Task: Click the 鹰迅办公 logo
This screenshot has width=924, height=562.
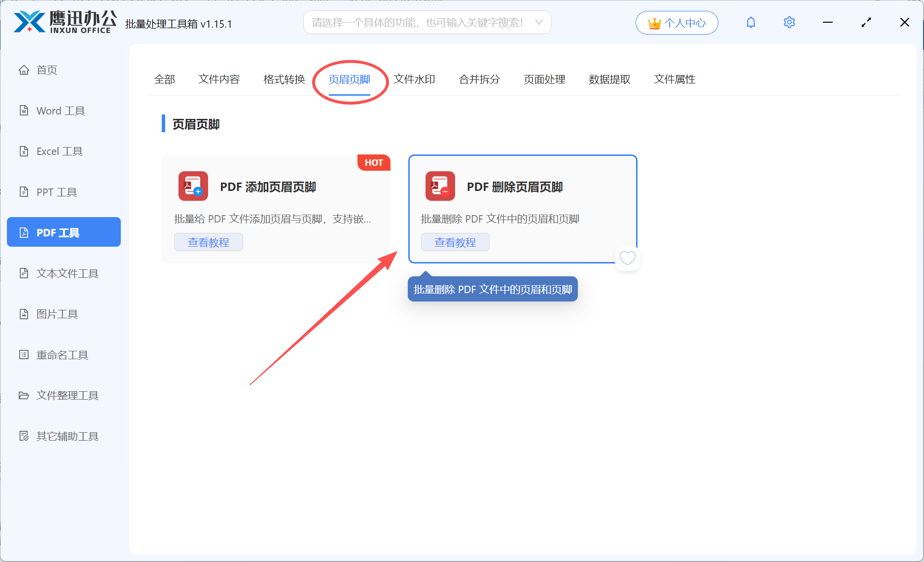Action: pyautogui.click(x=65, y=22)
